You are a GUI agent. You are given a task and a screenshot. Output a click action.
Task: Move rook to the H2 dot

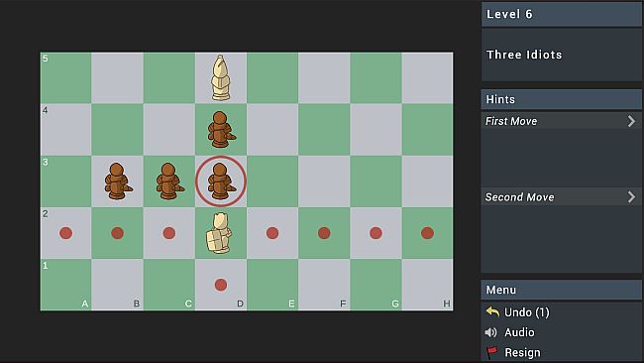click(428, 233)
